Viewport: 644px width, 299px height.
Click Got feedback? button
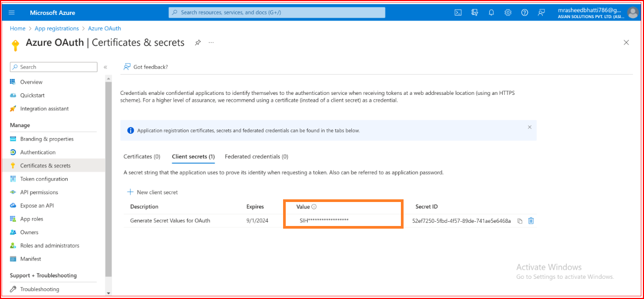click(146, 67)
